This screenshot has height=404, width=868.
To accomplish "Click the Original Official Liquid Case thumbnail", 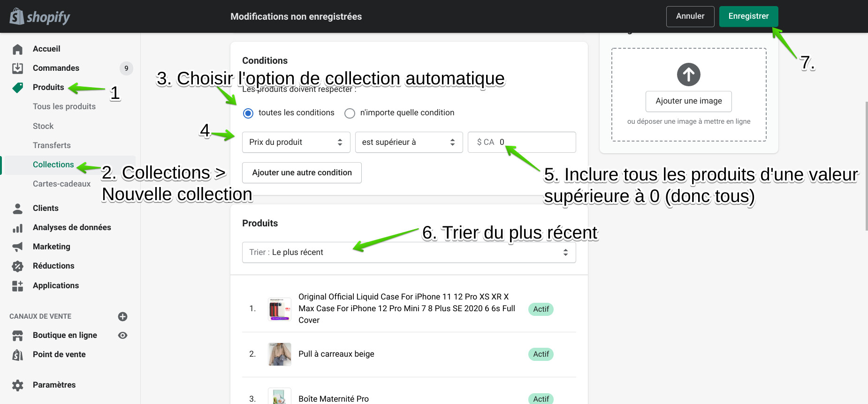I will pos(280,309).
